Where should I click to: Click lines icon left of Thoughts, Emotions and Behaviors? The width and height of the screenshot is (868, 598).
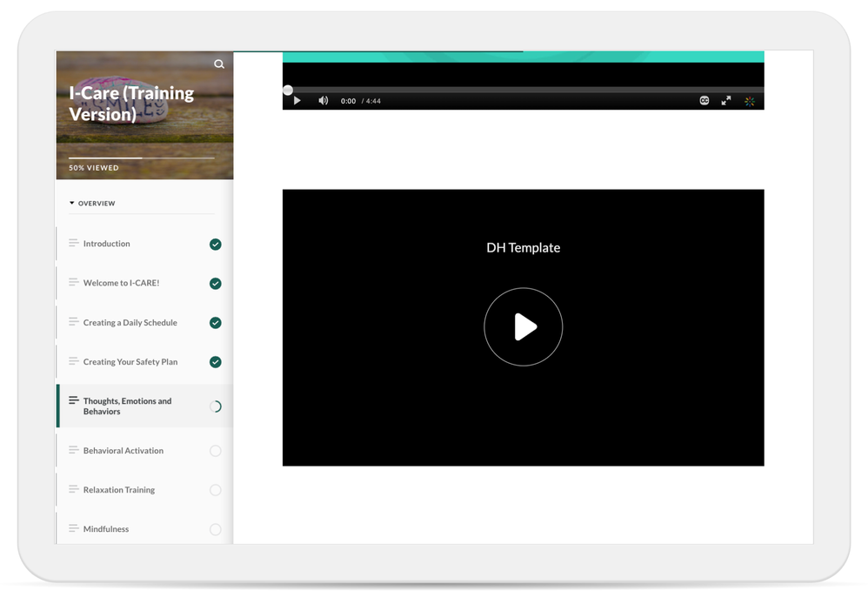tap(73, 400)
